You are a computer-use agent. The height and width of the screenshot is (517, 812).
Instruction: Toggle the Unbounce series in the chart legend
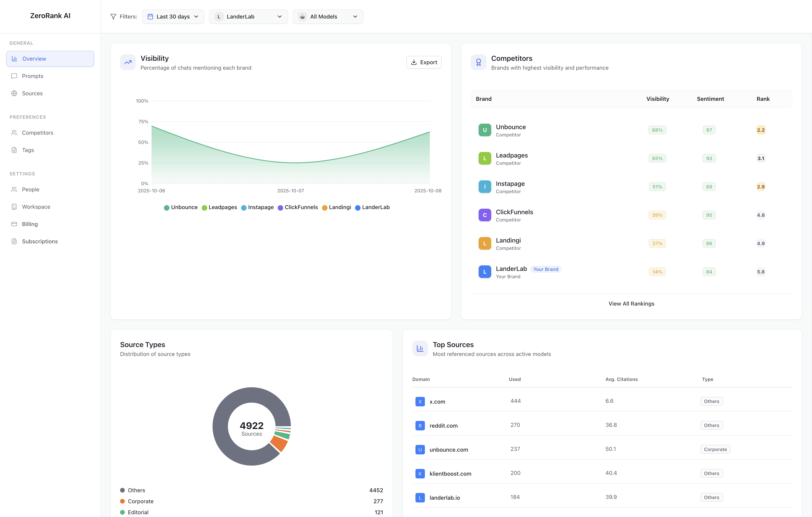click(x=181, y=207)
